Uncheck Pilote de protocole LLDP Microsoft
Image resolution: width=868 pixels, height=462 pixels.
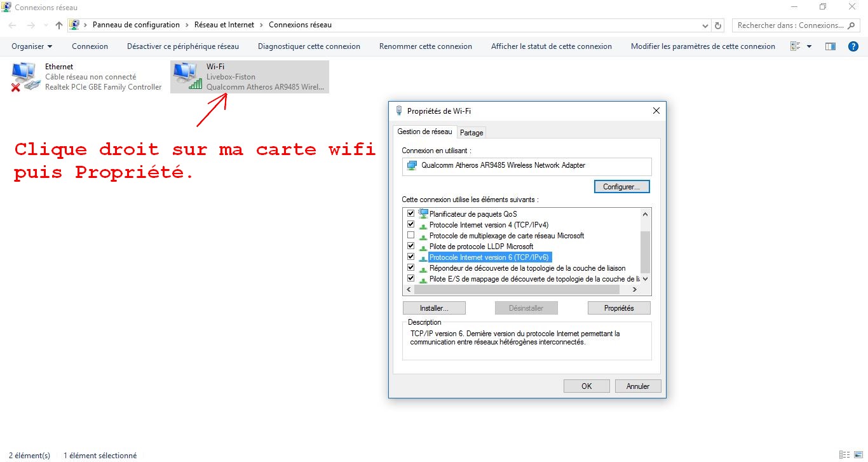coord(410,246)
